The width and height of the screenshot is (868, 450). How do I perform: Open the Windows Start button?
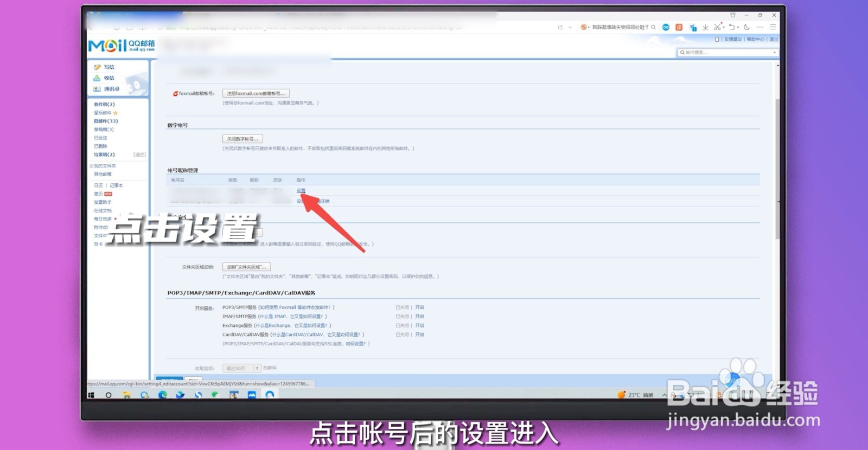(91, 395)
